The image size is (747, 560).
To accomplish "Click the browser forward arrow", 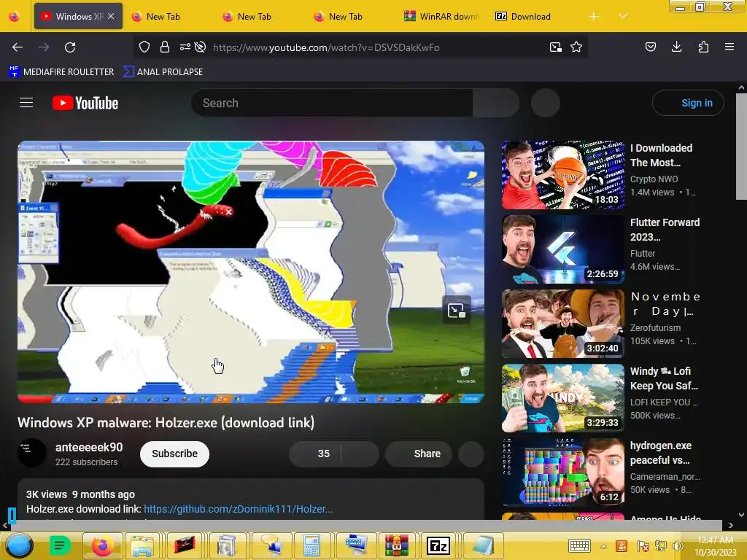I will pyautogui.click(x=44, y=47).
